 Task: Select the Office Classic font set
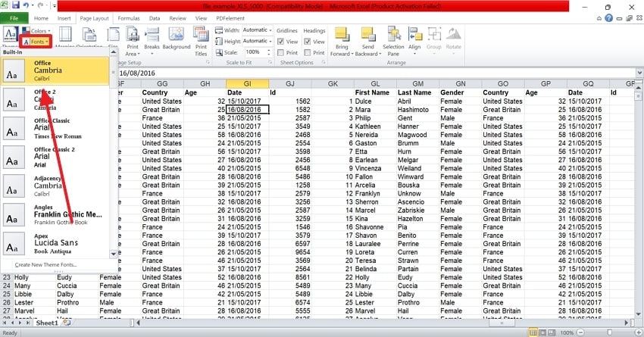coord(55,129)
